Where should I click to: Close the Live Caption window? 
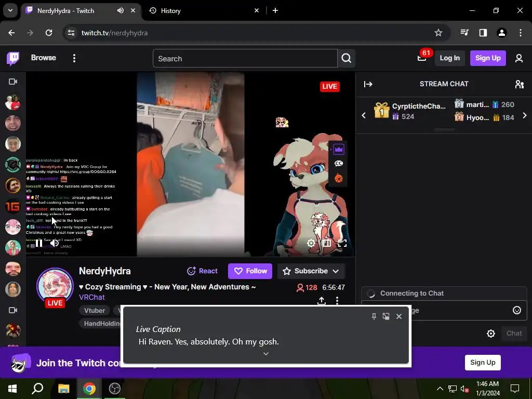click(x=399, y=316)
